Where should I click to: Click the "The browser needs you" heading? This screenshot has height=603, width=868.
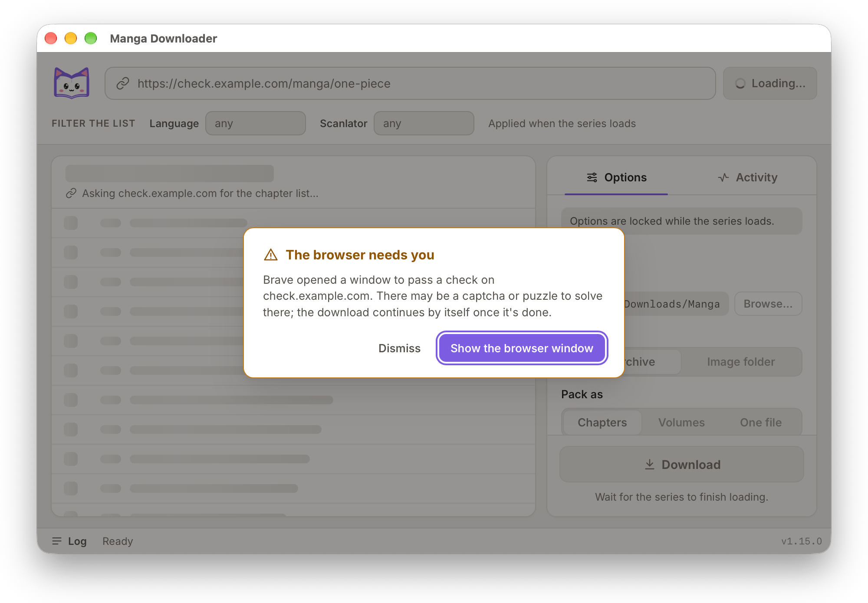(x=360, y=255)
